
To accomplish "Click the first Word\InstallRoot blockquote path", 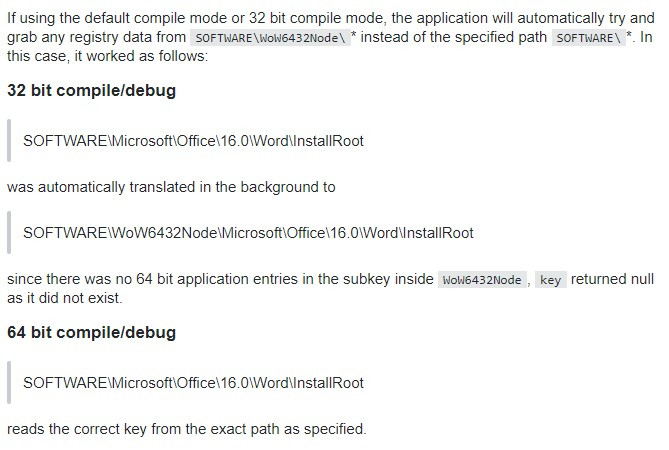I will coord(193,141).
